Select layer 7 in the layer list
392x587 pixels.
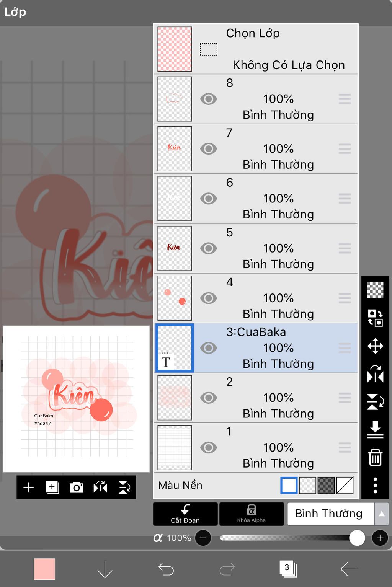256,149
